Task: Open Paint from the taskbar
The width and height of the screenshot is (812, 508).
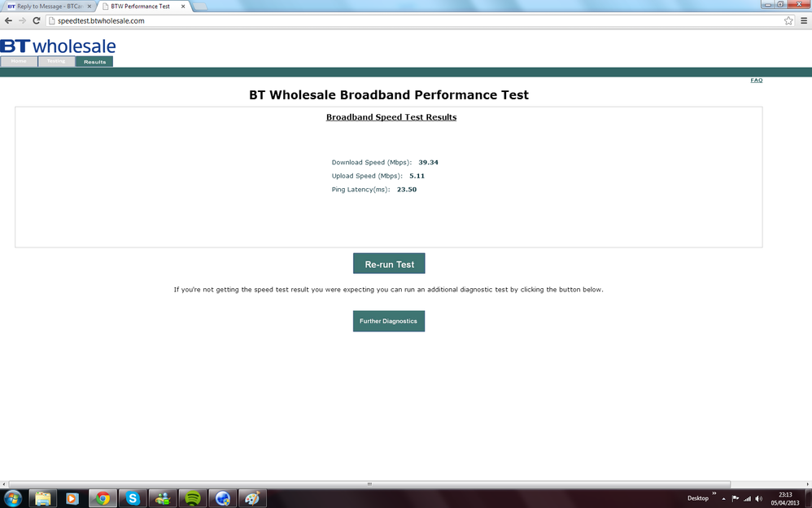Action: click(252, 498)
